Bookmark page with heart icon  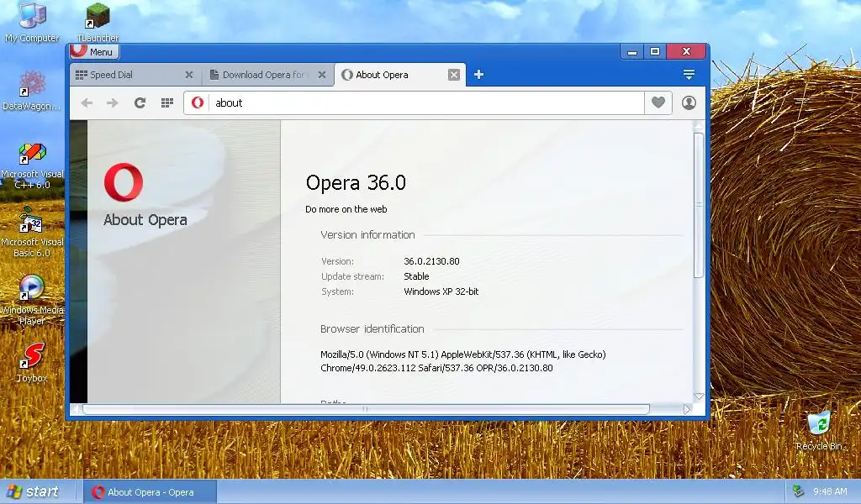tap(658, 102)
